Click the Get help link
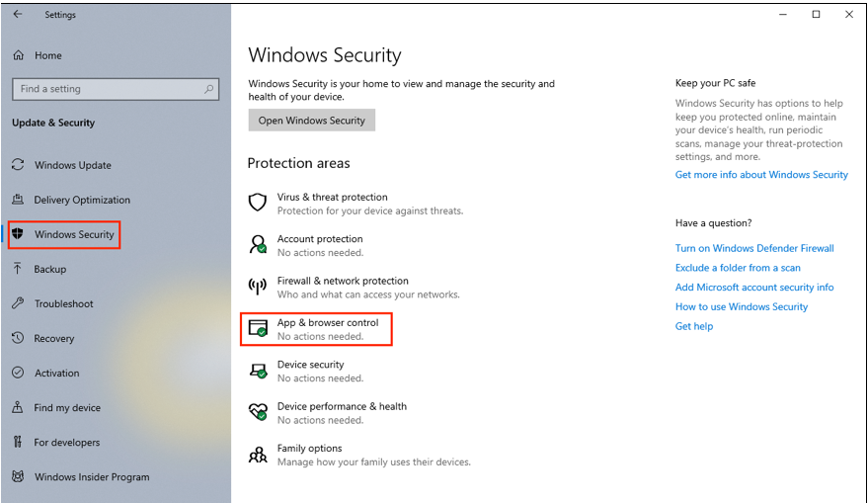 point(693,326)
